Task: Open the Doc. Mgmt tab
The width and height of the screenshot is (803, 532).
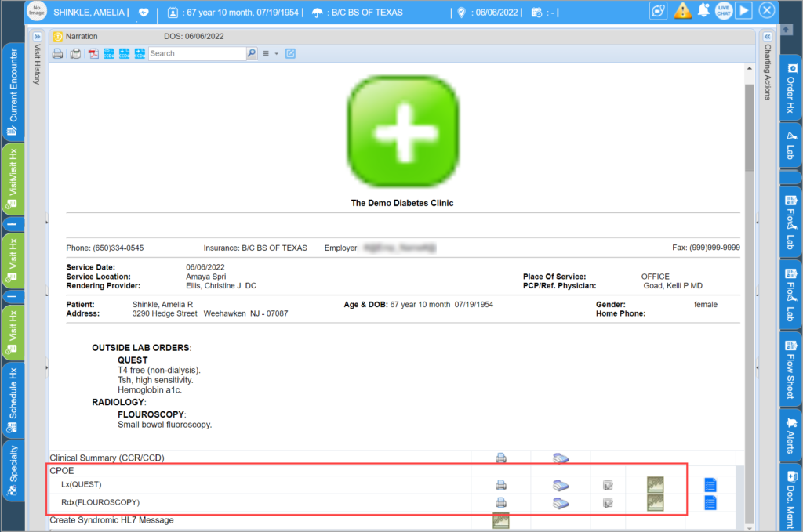Action: click(791, 498)
